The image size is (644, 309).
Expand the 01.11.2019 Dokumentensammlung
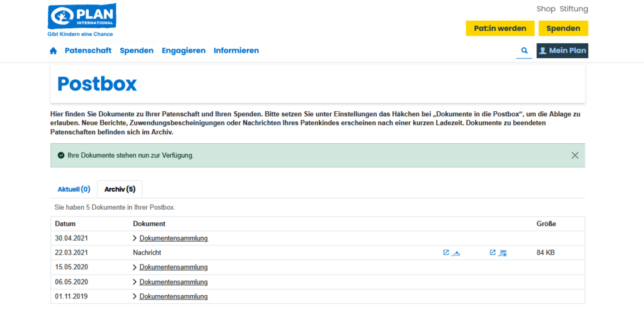(173, 296)
